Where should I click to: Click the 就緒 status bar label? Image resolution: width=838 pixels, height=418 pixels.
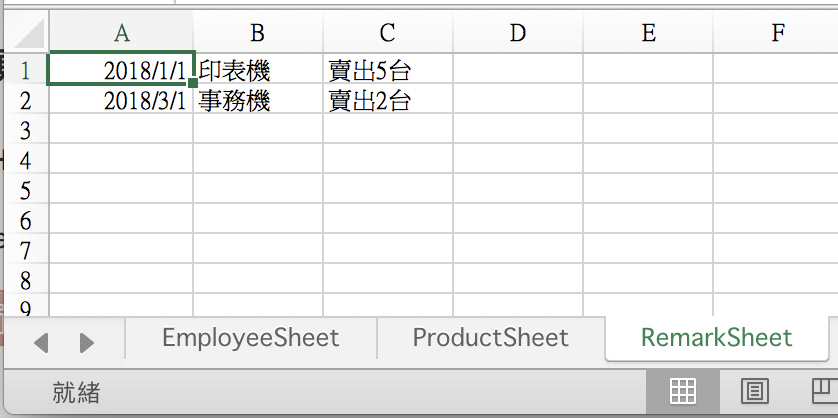(76, 392)
